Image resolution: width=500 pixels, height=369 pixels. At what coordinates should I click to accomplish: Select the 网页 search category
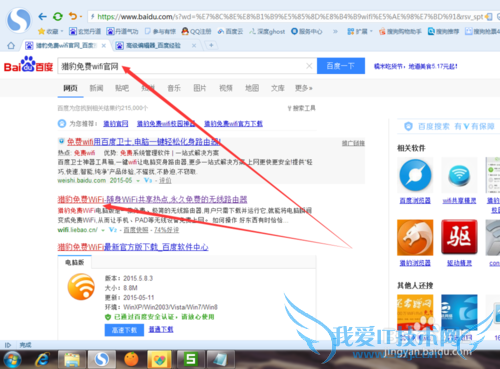[x=70, y=88]
